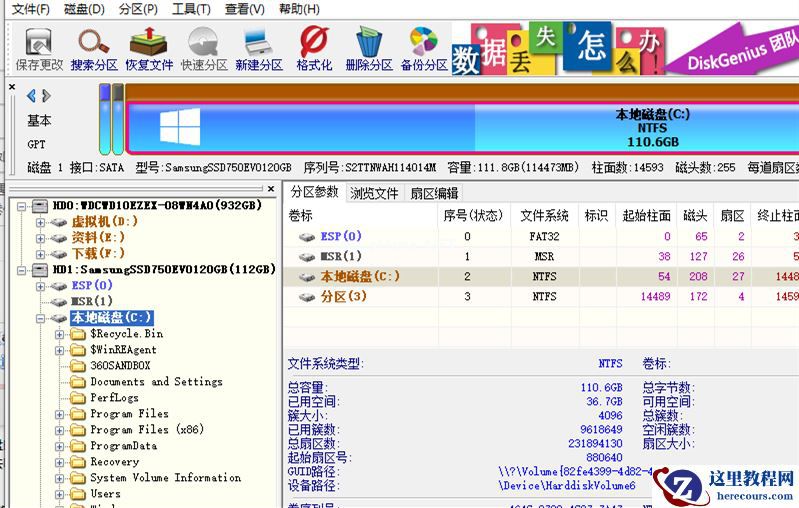Open the 分区(P) menu
799x508 pixels.
pos(138,9)
